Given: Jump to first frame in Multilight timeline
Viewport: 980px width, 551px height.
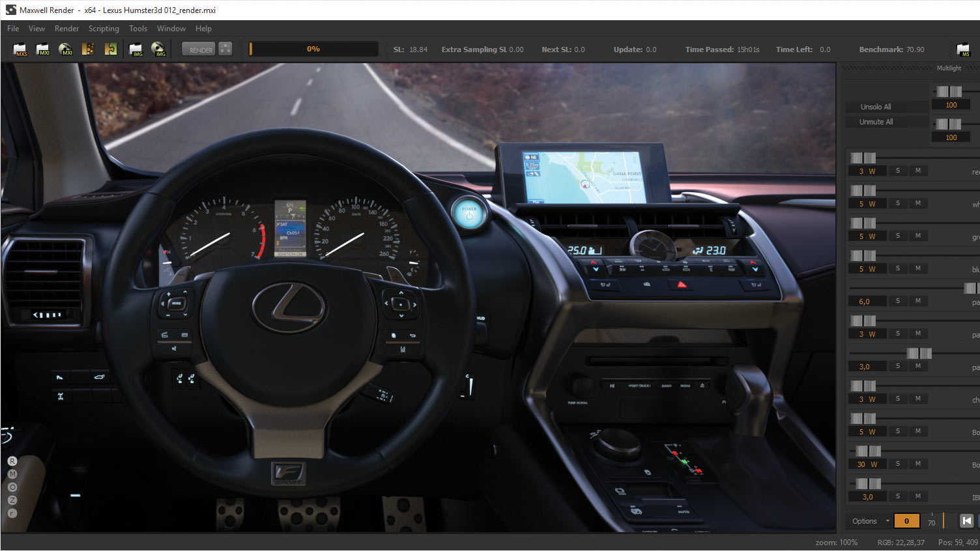Looking at the screenshot, I should [x=967, y=520].
